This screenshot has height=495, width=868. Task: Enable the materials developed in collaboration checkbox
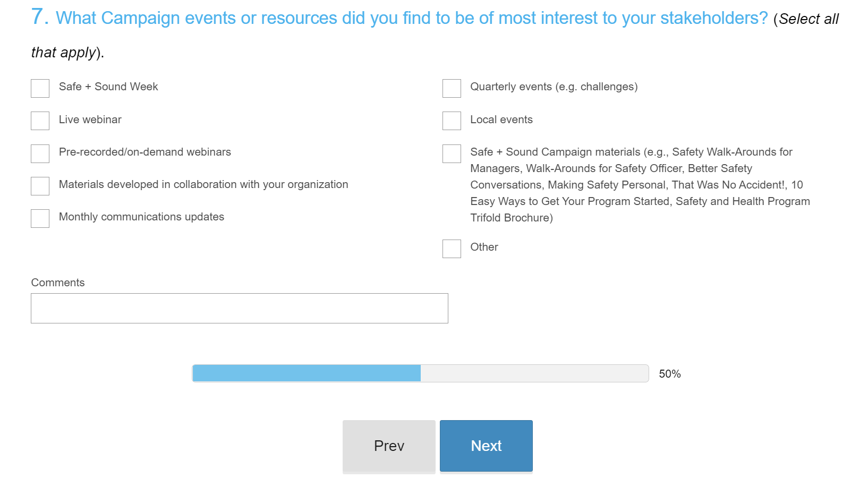pos(40,186)
